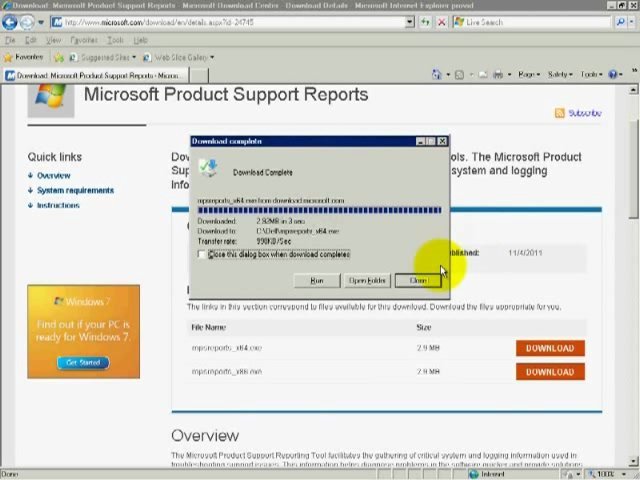
Task: Download the mpsreports_x86.exe file
Action: [550, 372]
